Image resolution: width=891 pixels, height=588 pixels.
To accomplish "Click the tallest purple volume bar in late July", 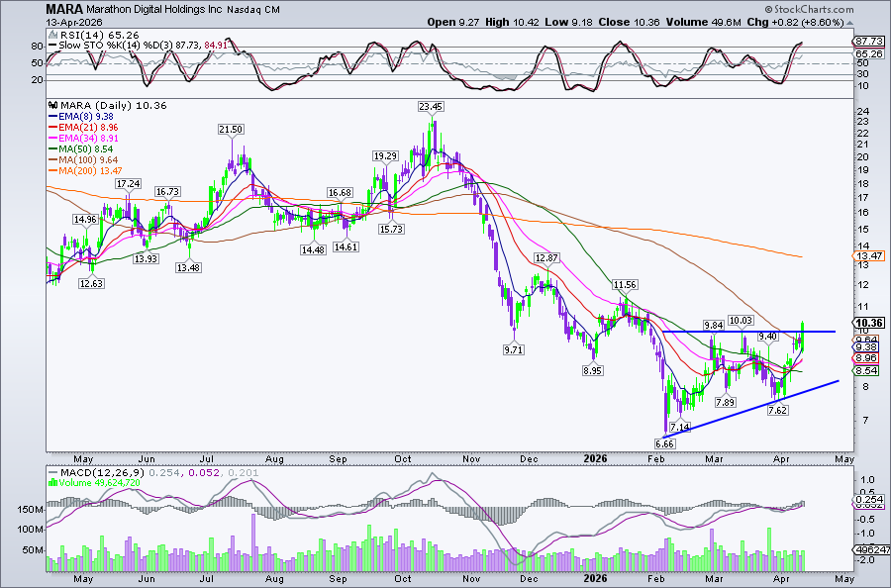I will 252,542.
